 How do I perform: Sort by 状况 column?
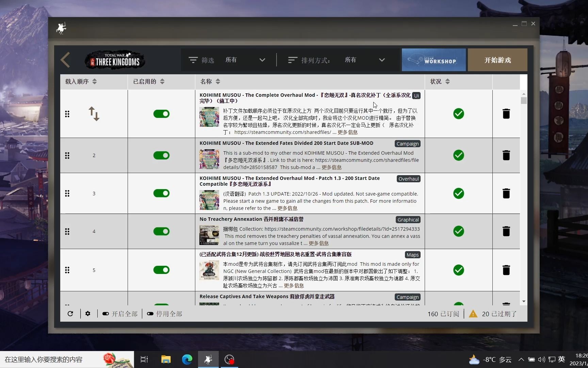click(440, 81)
